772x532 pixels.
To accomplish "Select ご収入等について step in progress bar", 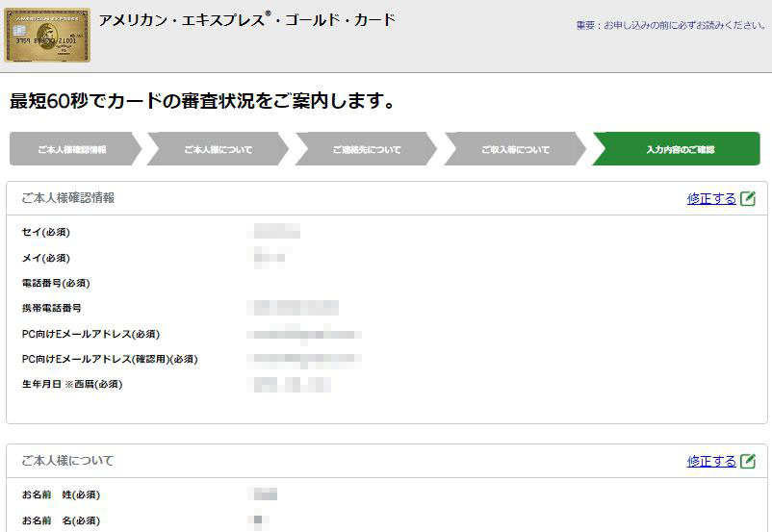I will pos(516,149).
